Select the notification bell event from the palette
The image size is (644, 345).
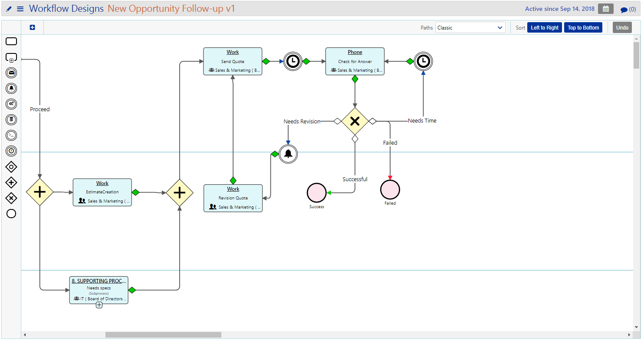pos(11,88)
